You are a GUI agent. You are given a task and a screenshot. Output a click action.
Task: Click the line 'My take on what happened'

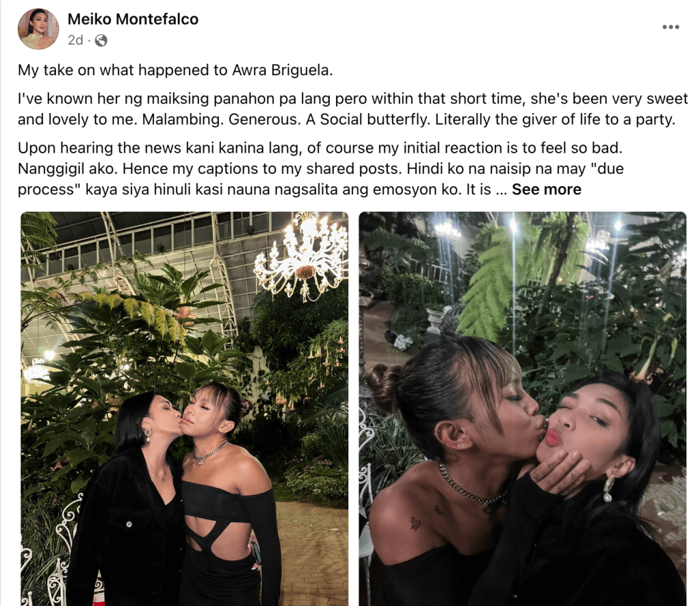click(x=175, y=70)
